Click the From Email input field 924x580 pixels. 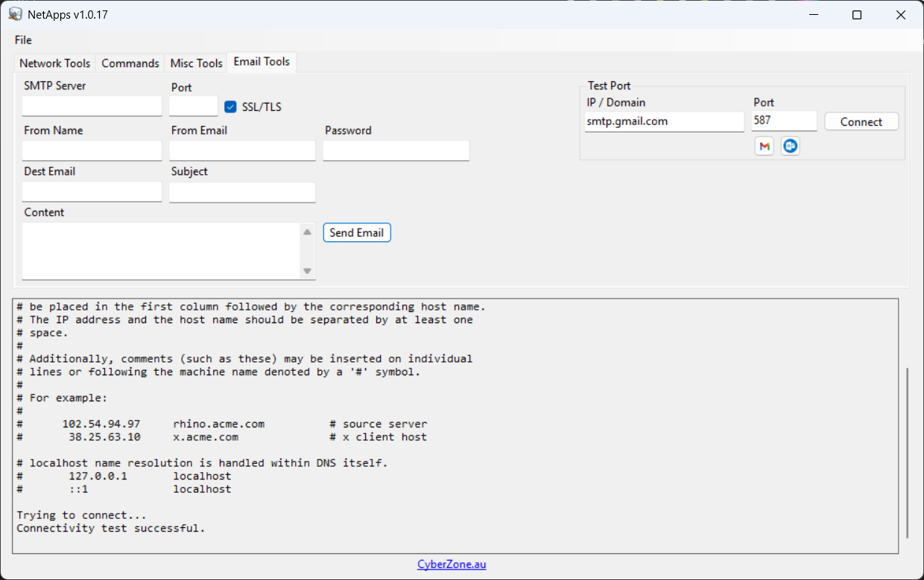pos(243,150)
